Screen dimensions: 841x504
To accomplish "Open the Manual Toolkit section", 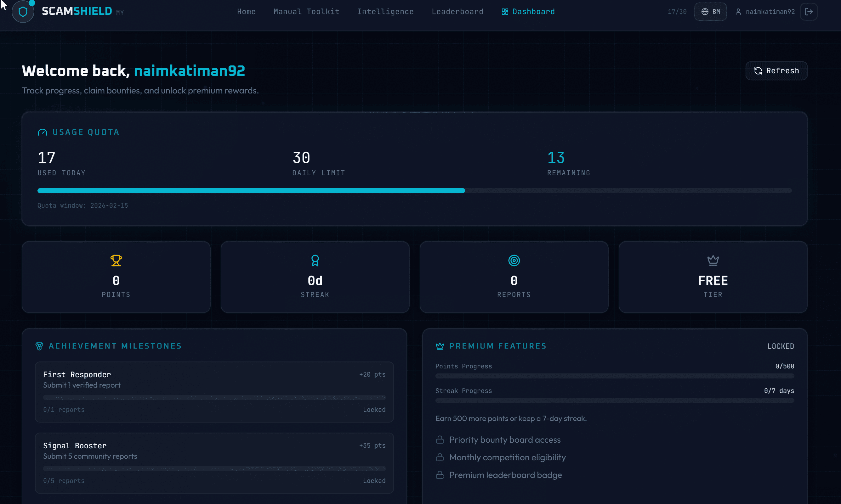I will 306,11.
